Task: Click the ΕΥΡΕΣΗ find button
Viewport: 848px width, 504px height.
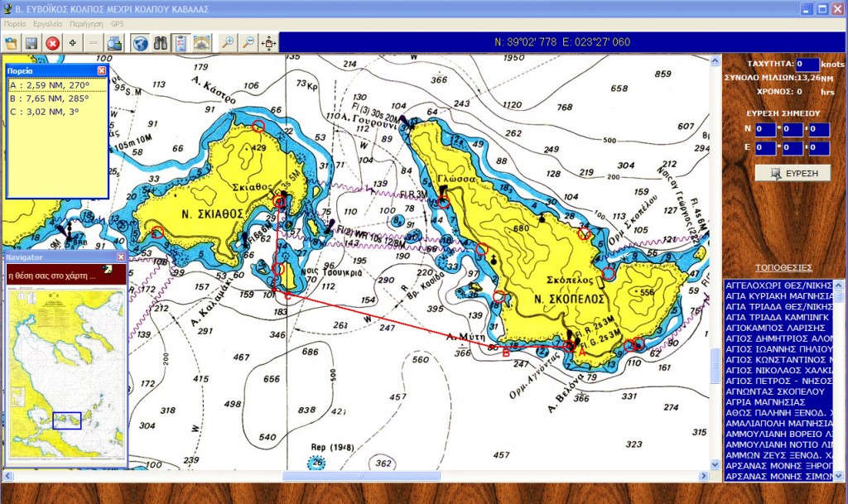Action: pyautogui.click(x=793, y=174)
